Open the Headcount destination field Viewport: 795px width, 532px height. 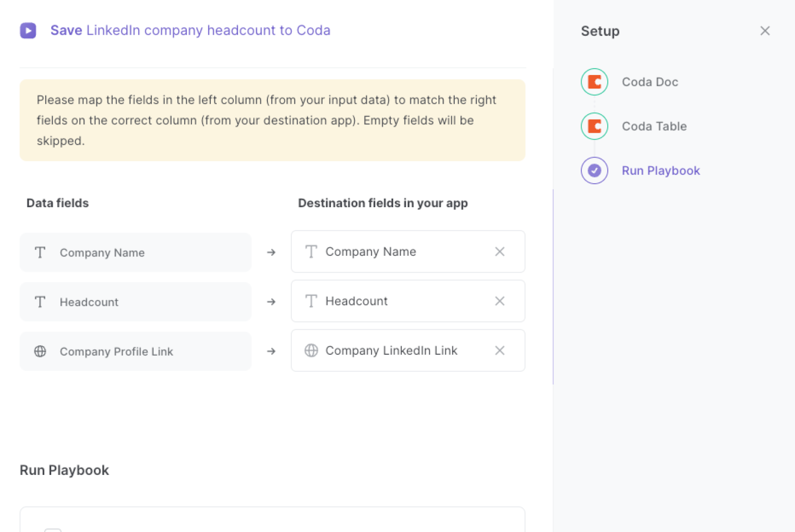point(408,301)
